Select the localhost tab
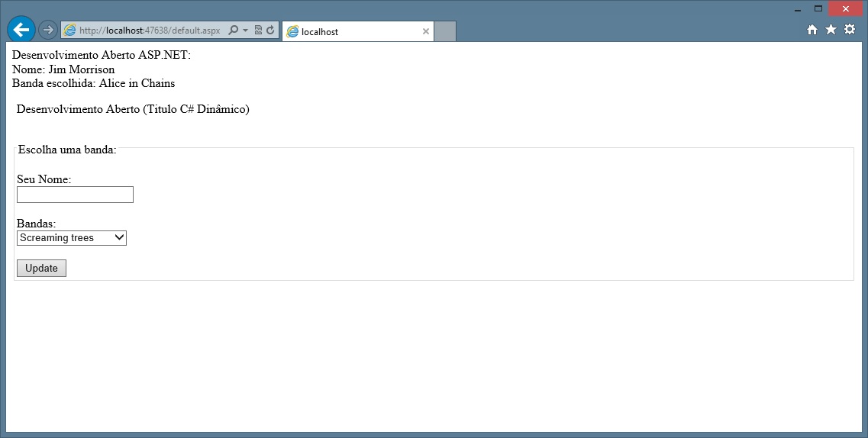The height and width of the screenshot is (438, 868). 351,31
